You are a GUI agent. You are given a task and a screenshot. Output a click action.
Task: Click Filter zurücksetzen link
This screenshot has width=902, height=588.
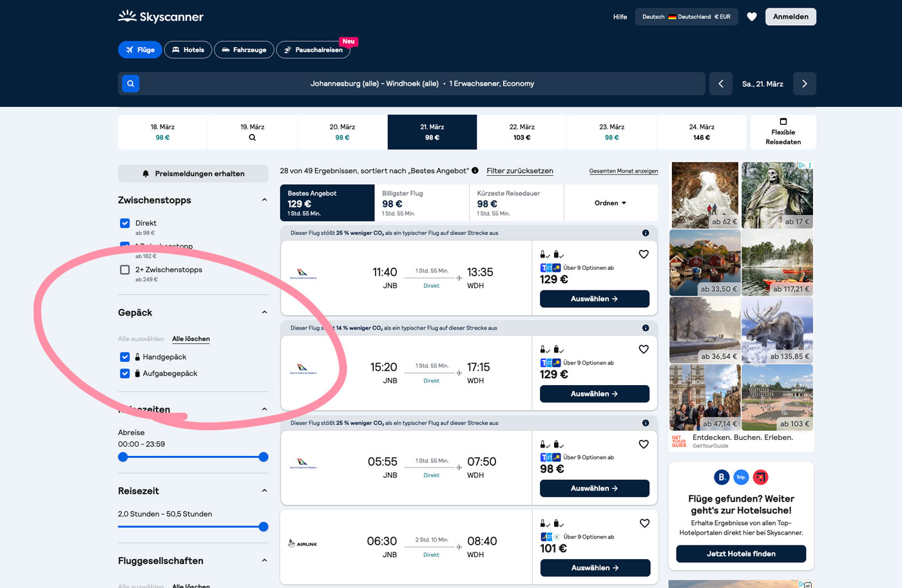click(x=519, y=171)
